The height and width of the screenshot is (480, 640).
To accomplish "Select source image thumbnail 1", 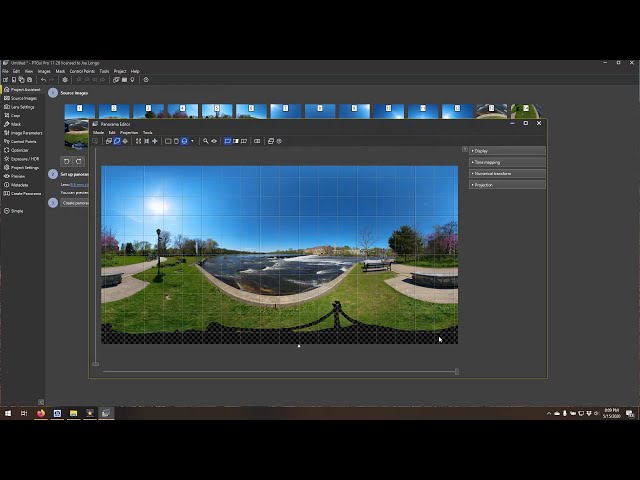I will [80, 111].
